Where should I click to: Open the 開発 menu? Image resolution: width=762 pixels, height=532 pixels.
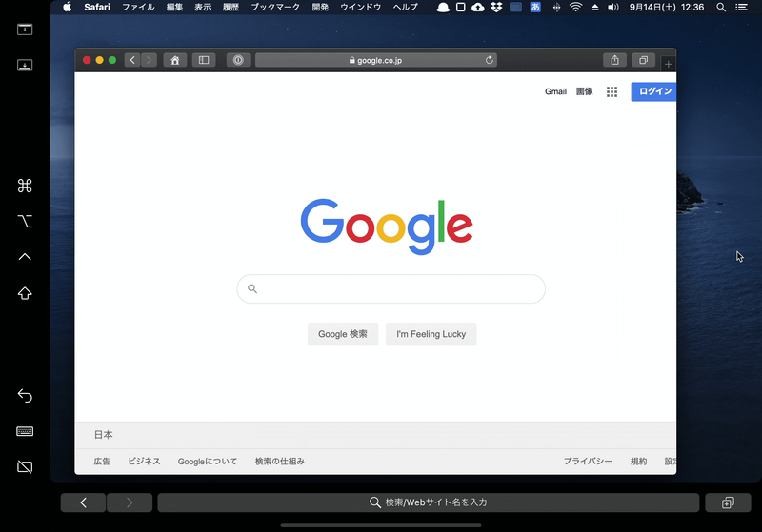320,7
